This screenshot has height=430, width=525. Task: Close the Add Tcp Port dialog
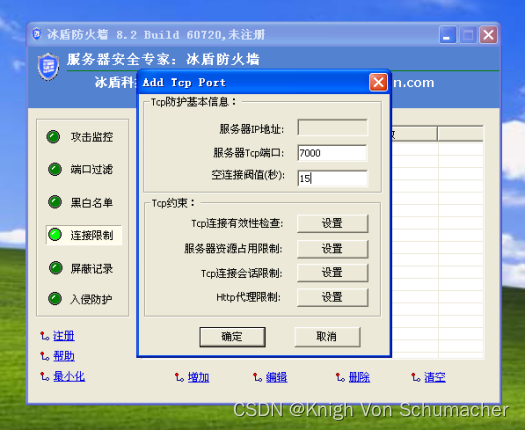[378, 82]
